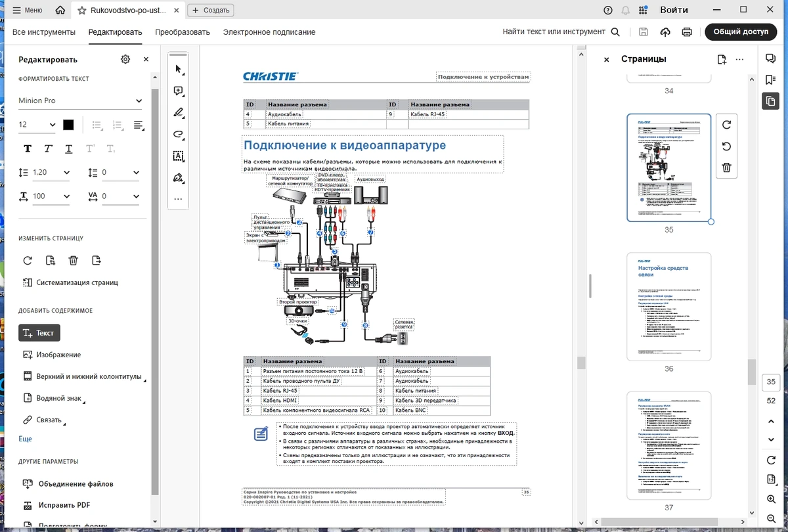Close the Rukovodstvo-po-ust document tab
Viewport: 788px width, 532px height.
pyautogui.click(x=175, y=10)
